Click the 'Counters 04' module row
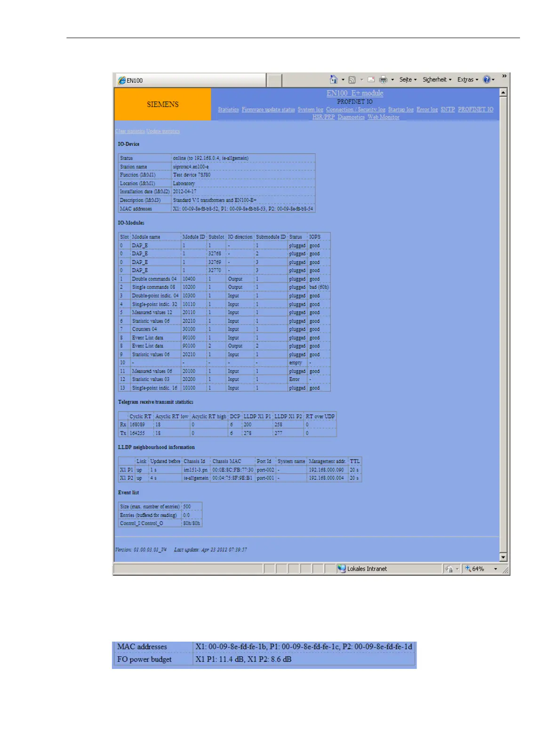This screenshot has width=560, height=747. tap(224, 329)
